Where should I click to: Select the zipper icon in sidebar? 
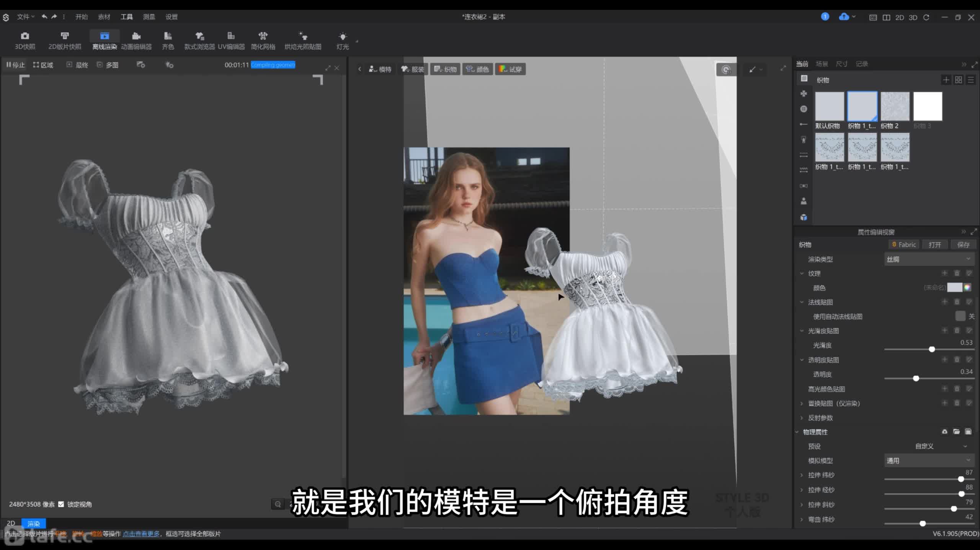(x=804, y=140)
